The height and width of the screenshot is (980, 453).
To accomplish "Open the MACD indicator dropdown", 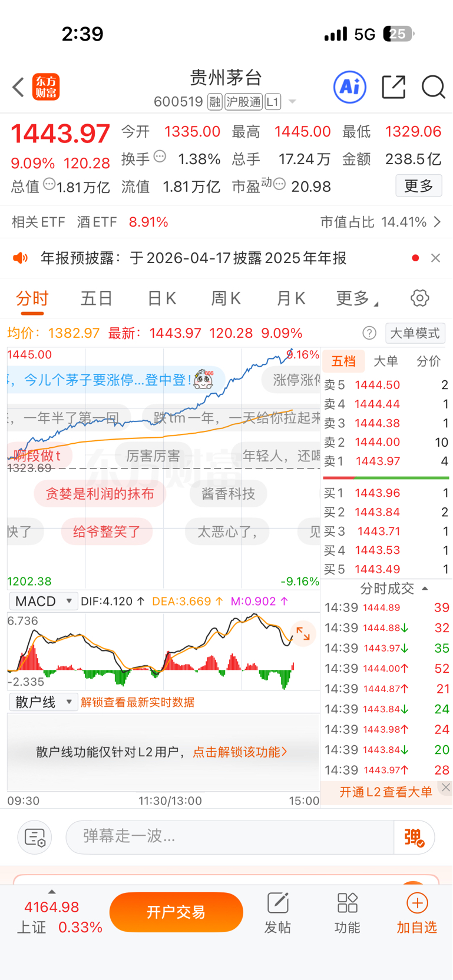I will 44,601.
